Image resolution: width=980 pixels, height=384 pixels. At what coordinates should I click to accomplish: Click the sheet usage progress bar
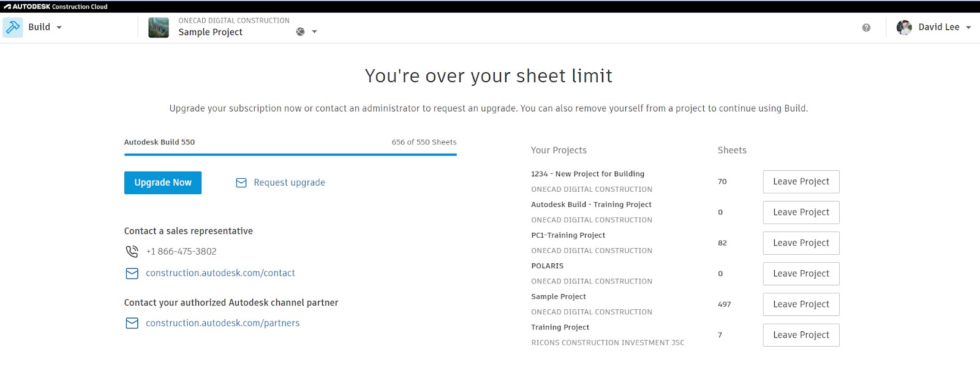290,155
